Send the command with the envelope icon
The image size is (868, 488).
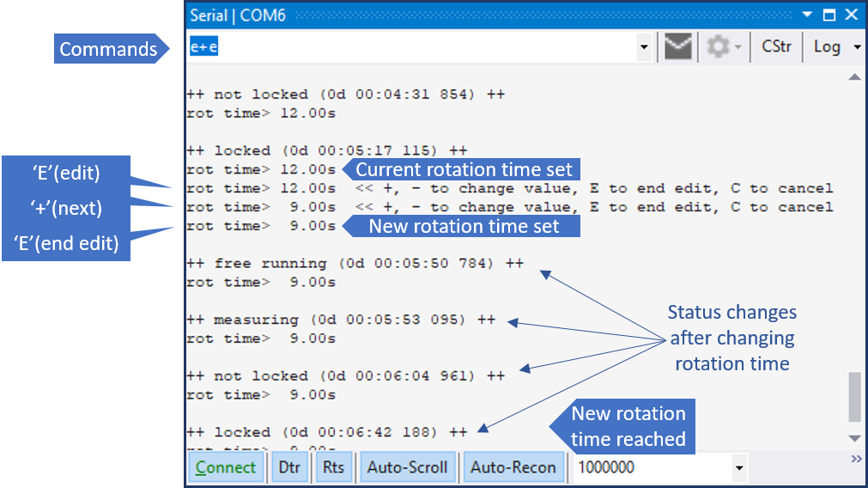click(x=677, y=46)
